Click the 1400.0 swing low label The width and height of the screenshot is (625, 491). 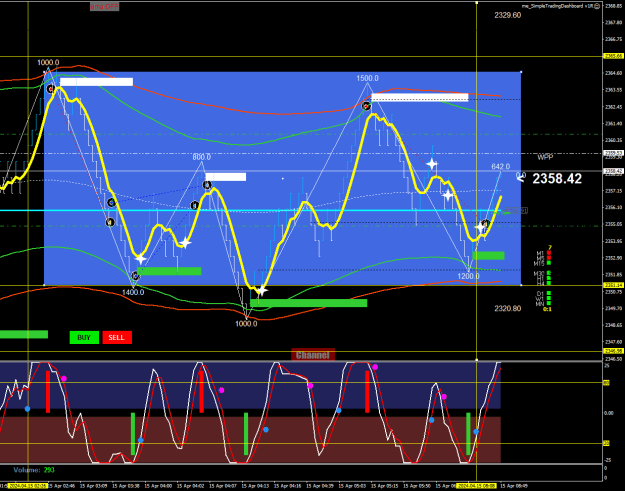133,292
